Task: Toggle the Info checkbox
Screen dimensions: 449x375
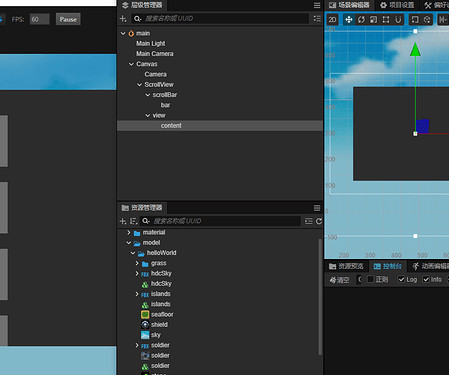Action: (x=426, y=279)
